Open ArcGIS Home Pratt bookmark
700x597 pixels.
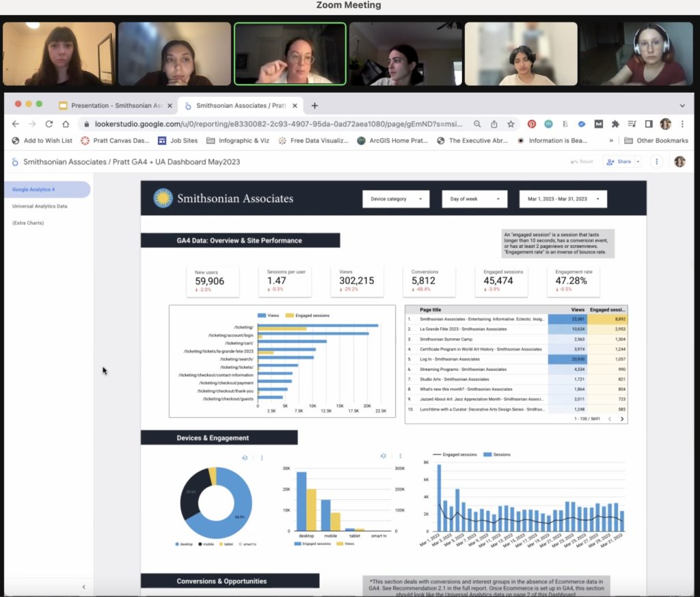[392, 141]
